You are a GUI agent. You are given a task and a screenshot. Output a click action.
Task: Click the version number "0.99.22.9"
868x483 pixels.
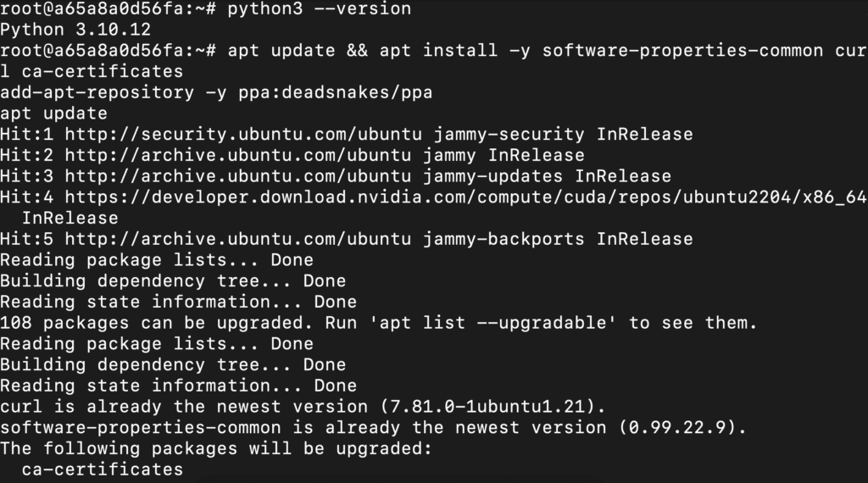tap(682, 427)
